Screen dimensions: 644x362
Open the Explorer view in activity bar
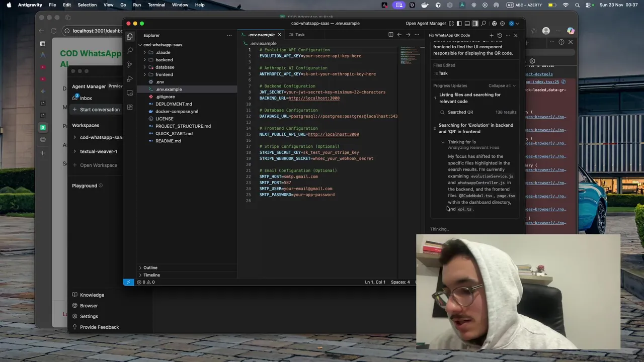click(x=130, y=36)
